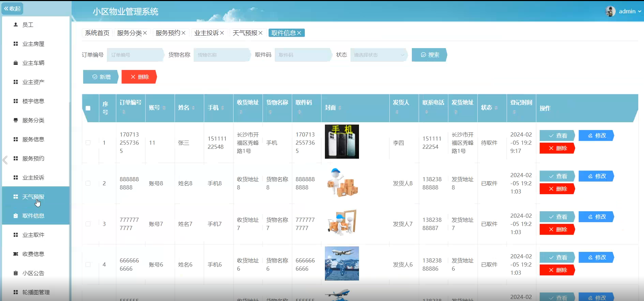Screen dimensions: 644x301
Task: Click the 取件信息 clipboard icon in sidebar
Action: point(15,216)
